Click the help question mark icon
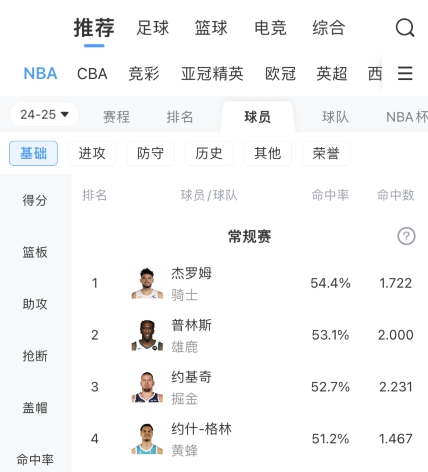This screenshot has height=472, width=428. coord(406,236)
